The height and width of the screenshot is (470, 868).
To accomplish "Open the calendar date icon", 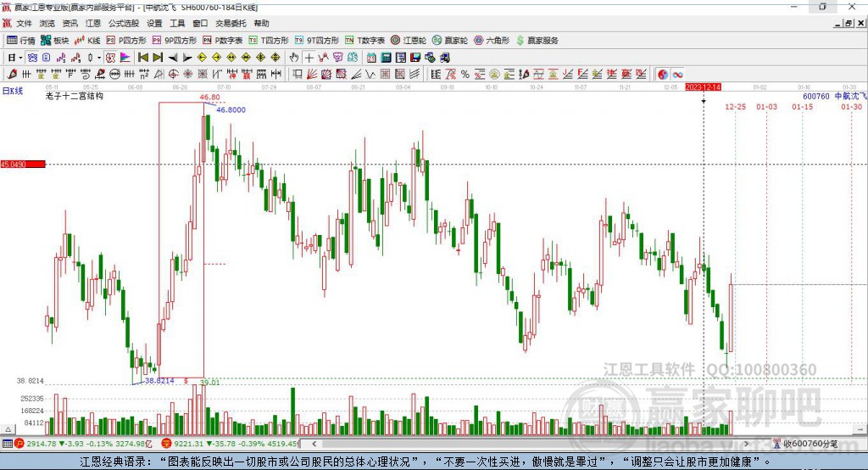I will pos(371,58).
